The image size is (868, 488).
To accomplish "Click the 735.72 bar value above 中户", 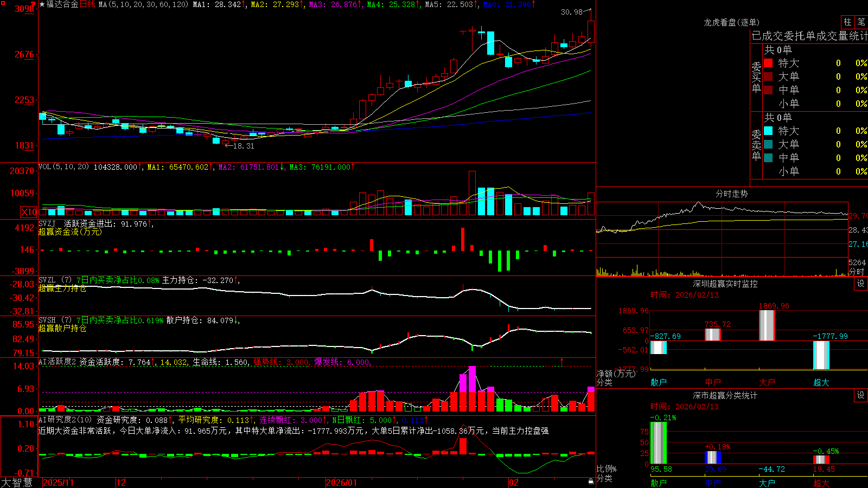I will pos(718,324).
